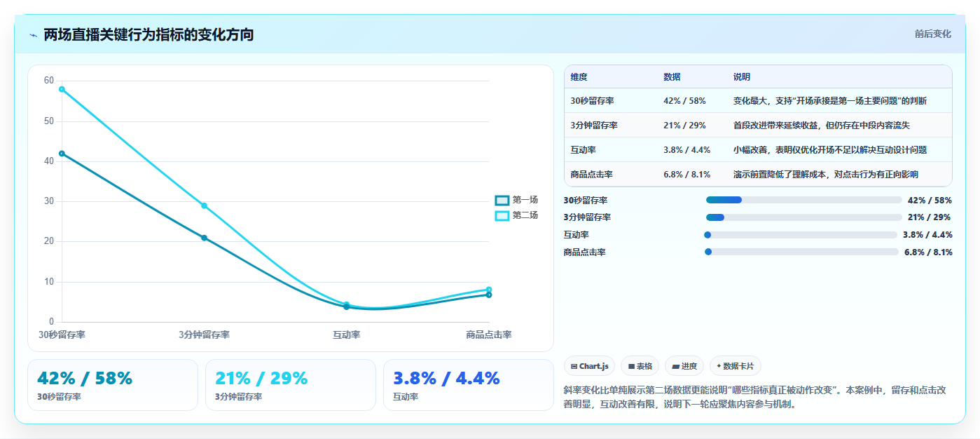Toggle the 第二场 legend entry
The height and width of the screenshot is (439, 980).
point(516,215)
